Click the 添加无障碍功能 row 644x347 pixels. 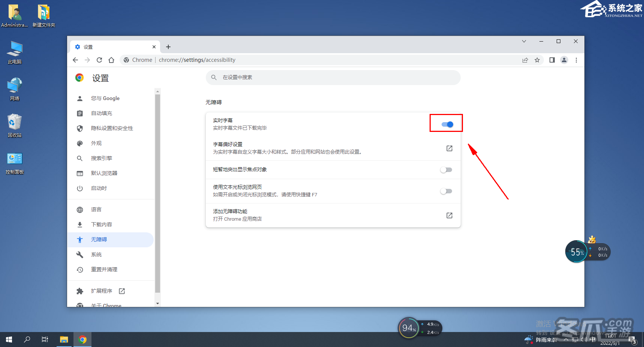tap(333, 215)
